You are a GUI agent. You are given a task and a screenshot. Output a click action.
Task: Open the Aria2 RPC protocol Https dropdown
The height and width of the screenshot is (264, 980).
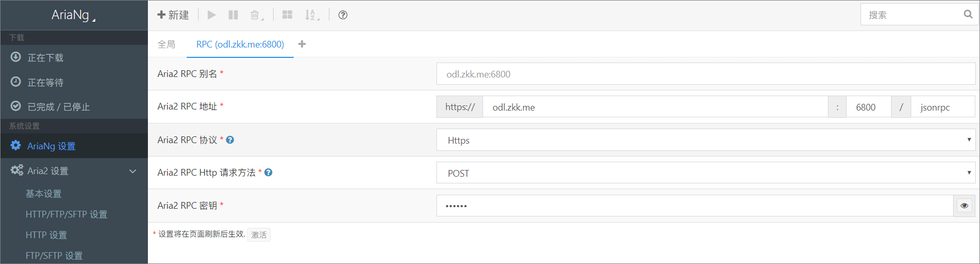click(705, 140)
